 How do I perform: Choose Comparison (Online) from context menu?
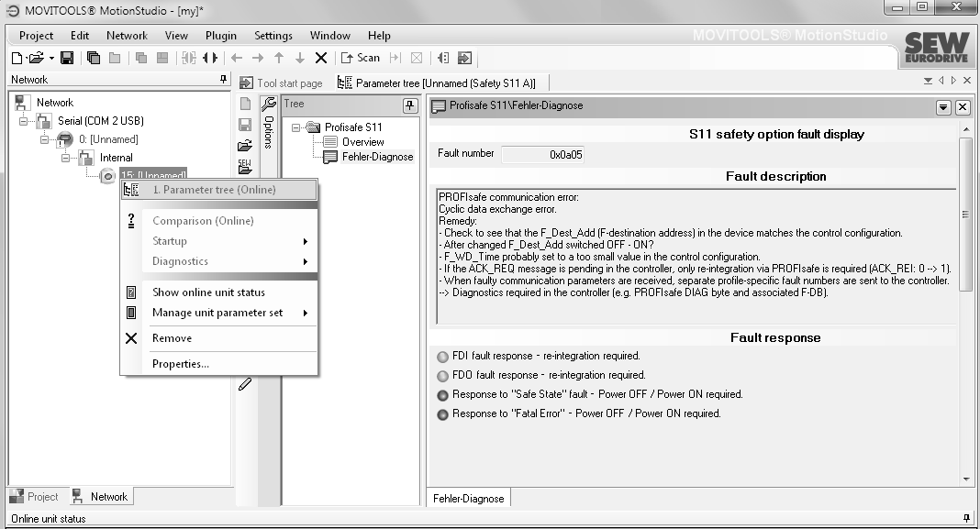pos(219,221)
